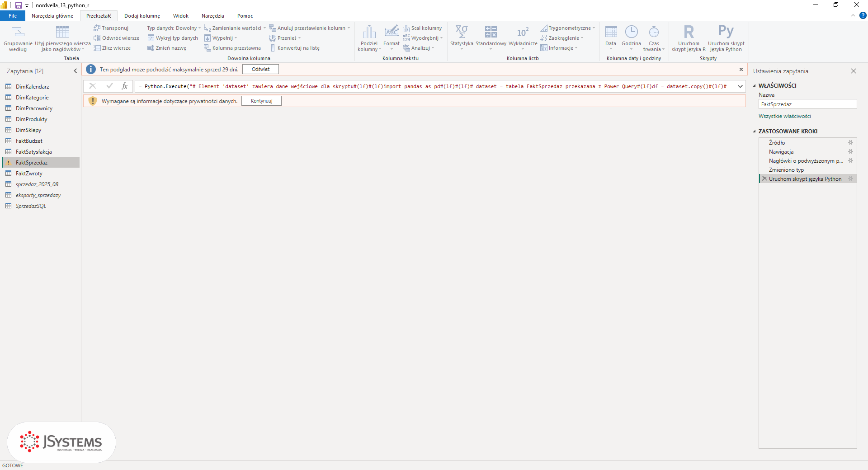Confirm formula with checkmark icon
The image size is (868, 470).
pyautogui.click(x=109, y=86)
